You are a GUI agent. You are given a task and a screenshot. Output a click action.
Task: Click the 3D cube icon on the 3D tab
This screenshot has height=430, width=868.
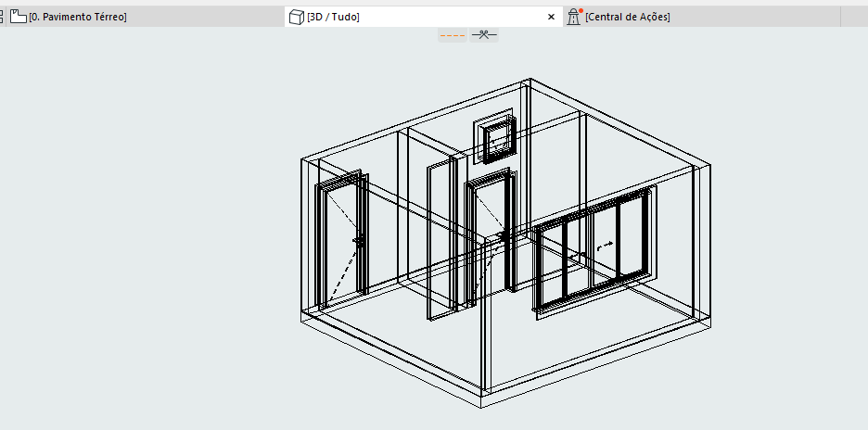298,18
